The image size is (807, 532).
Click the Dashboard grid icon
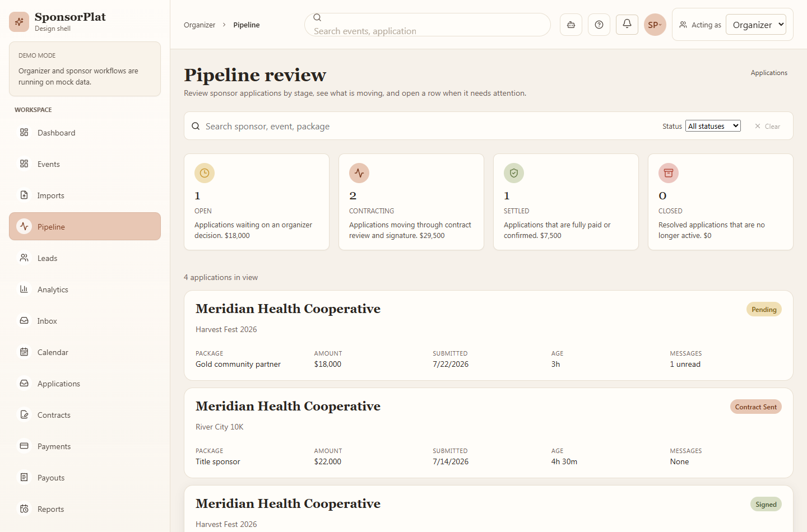coord(24,132)
